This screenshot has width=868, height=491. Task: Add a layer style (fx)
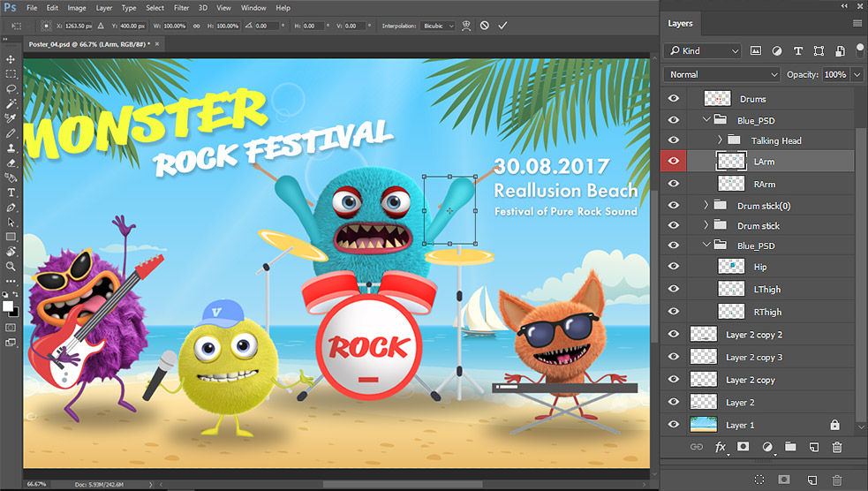(x=721, y=447)
